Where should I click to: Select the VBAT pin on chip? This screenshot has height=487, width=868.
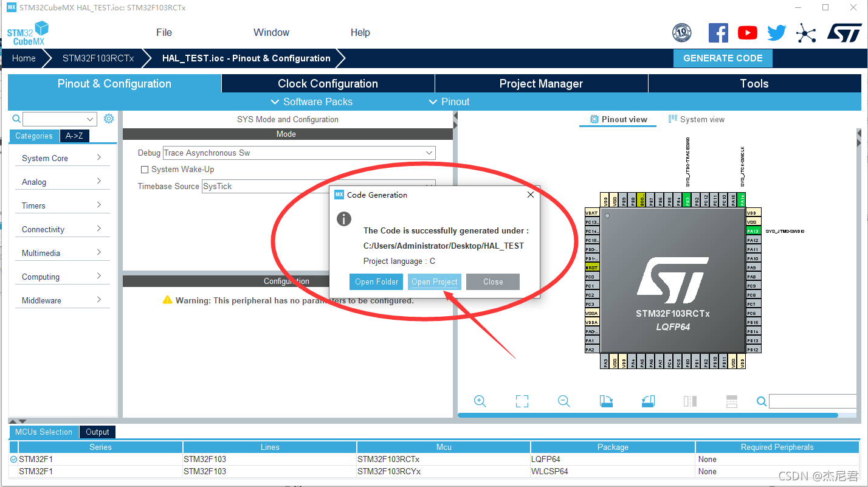point(592,213)
